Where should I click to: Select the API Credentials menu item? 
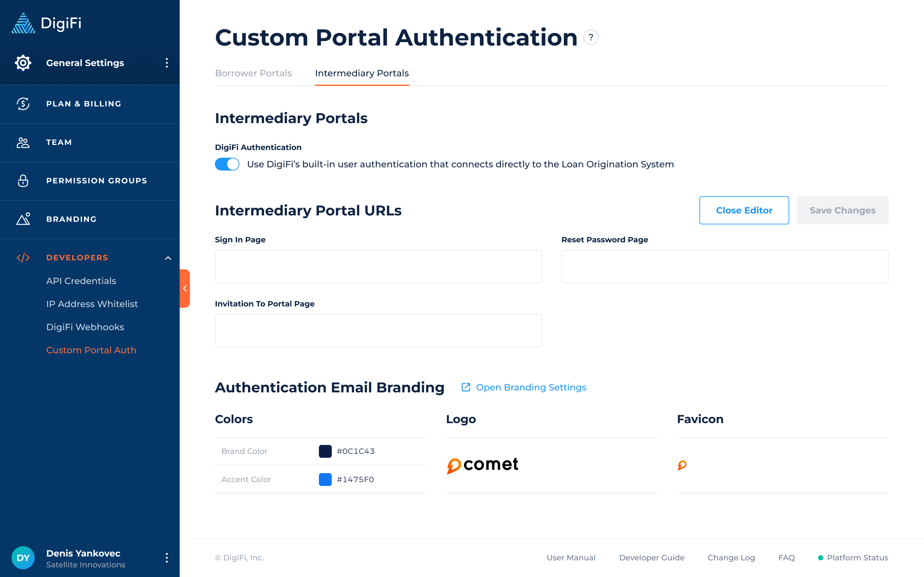[x=81, y=281]
